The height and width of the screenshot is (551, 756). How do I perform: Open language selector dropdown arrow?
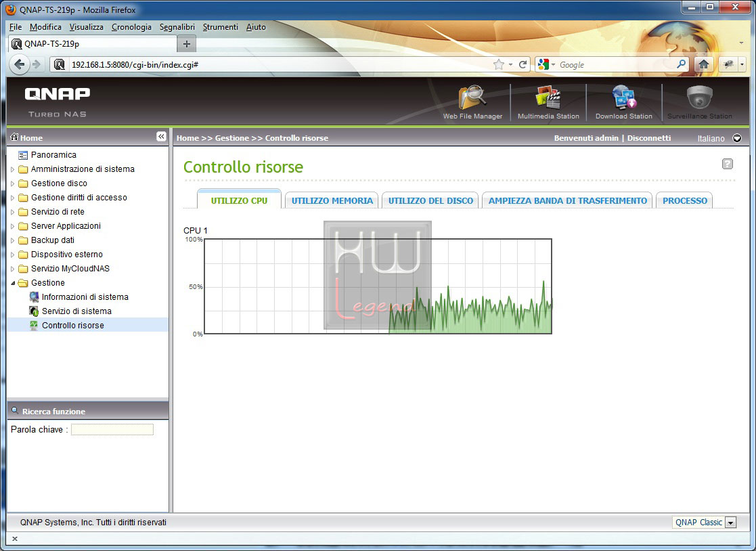coord(737,138)
